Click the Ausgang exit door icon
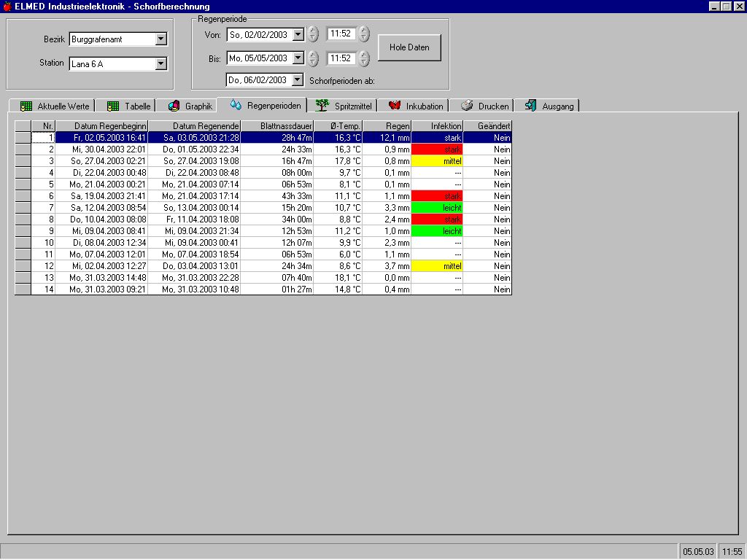This screenshot has width=747, height=560. (530, 106)
